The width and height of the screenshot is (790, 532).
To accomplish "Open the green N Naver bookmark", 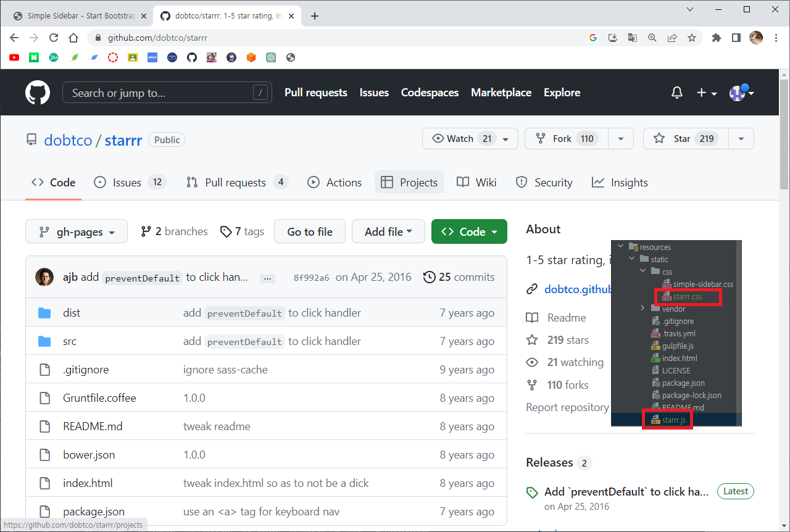I will (34, 57).
